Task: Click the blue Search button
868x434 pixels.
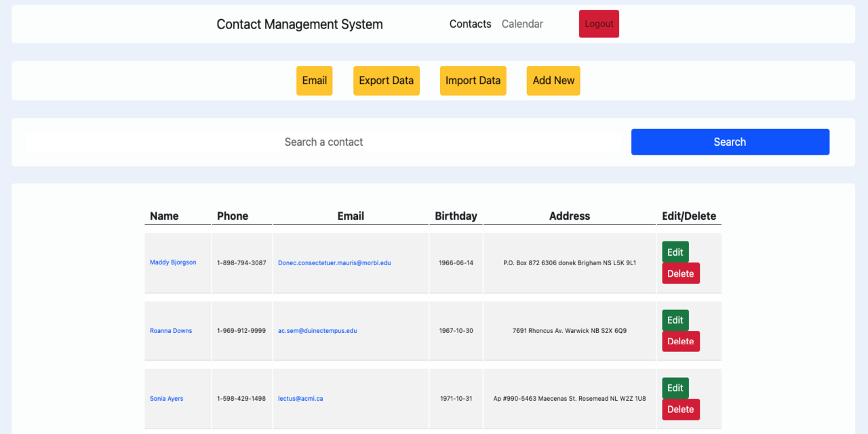Action: click(730, 142)
